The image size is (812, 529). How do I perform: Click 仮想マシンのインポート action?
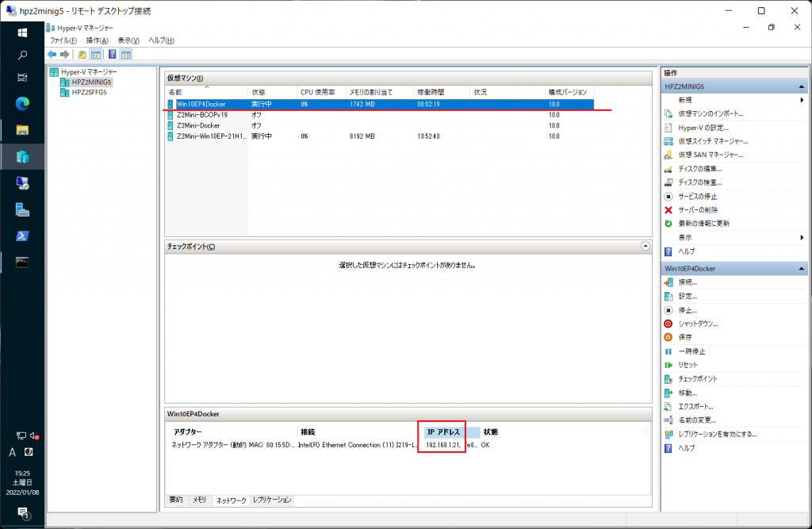coord(710,113)
